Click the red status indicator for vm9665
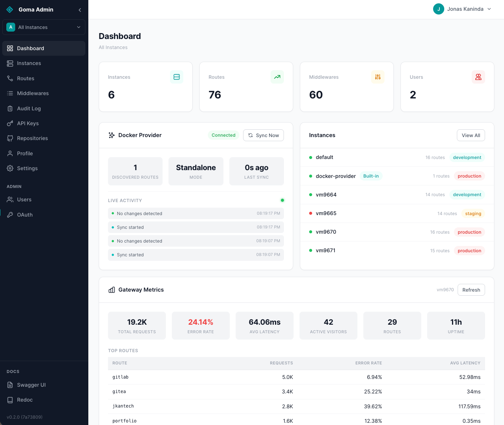This screenshot has height=425, width=504. coord(311,213)
